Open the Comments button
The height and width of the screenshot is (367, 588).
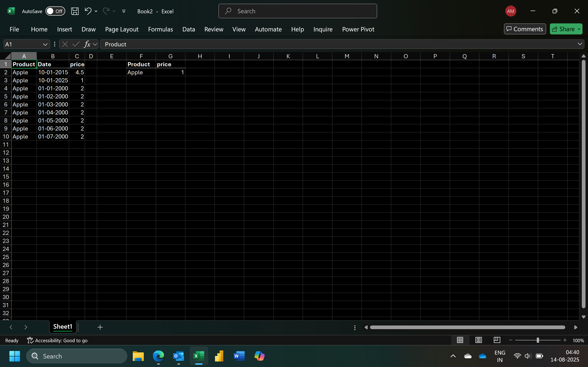coord(525,29)
